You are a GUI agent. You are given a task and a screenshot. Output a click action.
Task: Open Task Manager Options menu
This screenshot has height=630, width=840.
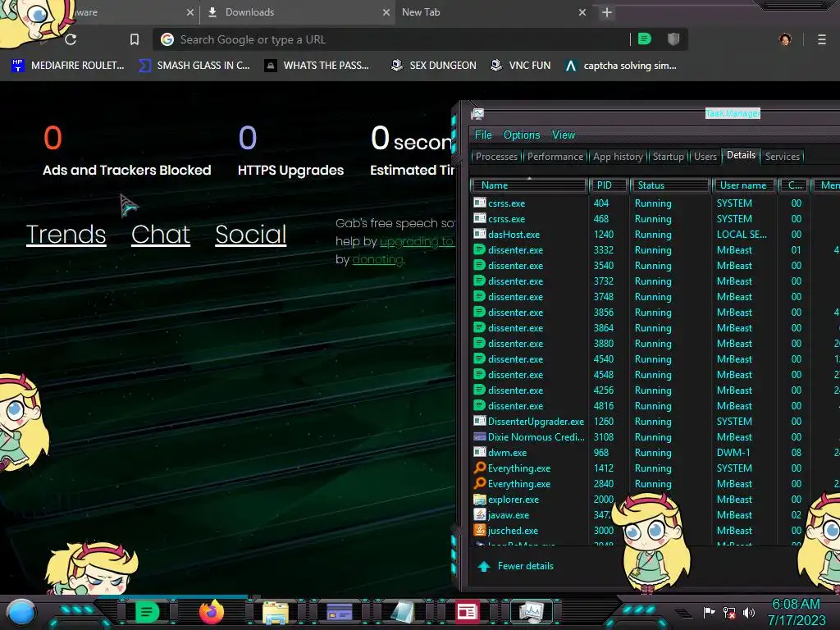(521, 135)
